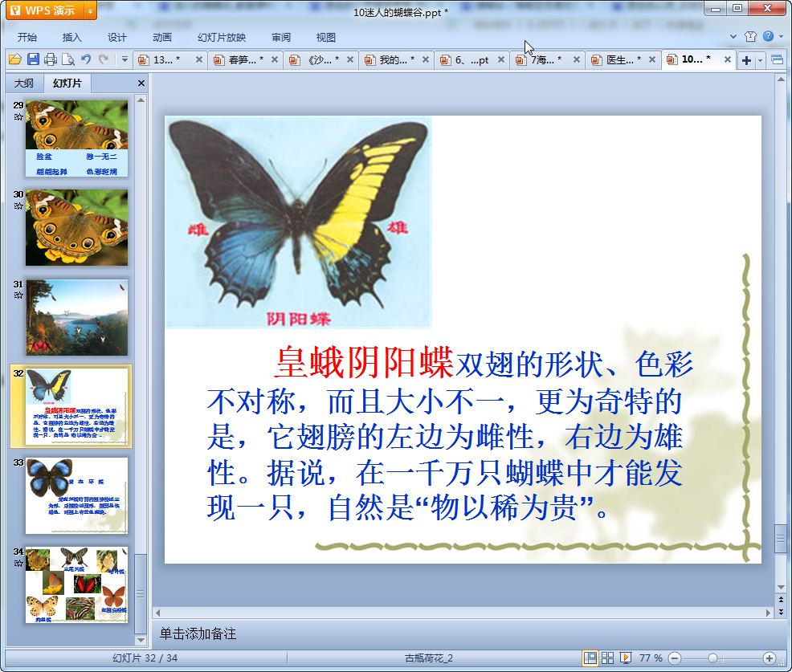Viewport: 792px width, 672px height.
Task: Click the skin shirt icon near help
Action: [x=750, y=36]
